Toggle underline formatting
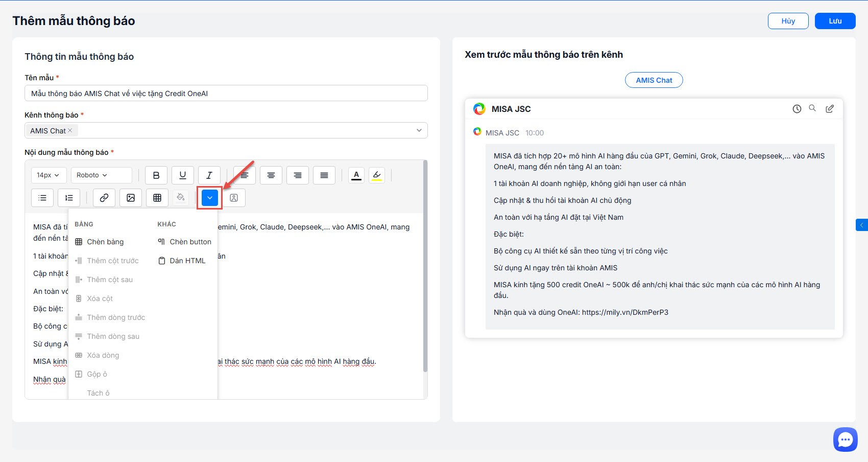868x462 pixels. coord(183,175)
